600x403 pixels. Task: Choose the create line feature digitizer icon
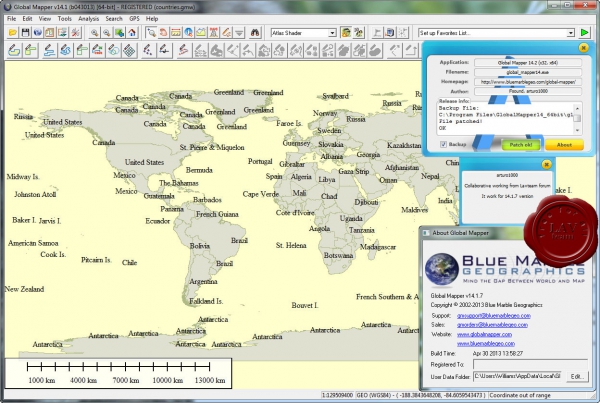click(x=48, y=50)
